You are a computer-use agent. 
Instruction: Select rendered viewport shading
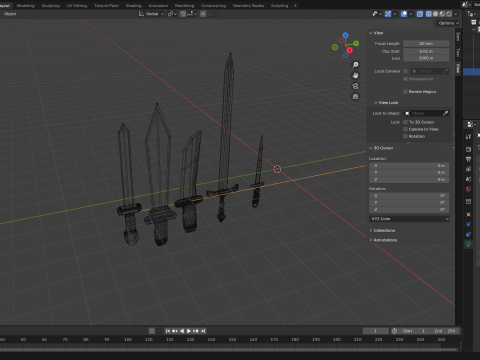(x=449, y=14)
